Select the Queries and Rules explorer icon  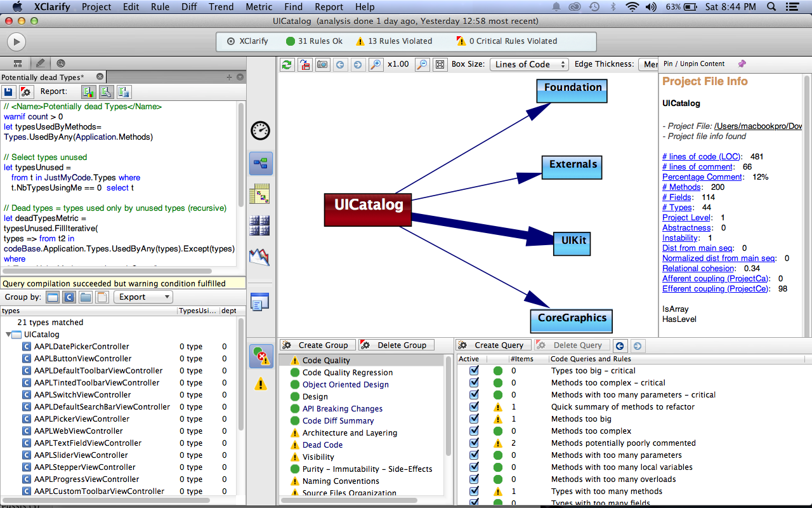pos(261,356)
